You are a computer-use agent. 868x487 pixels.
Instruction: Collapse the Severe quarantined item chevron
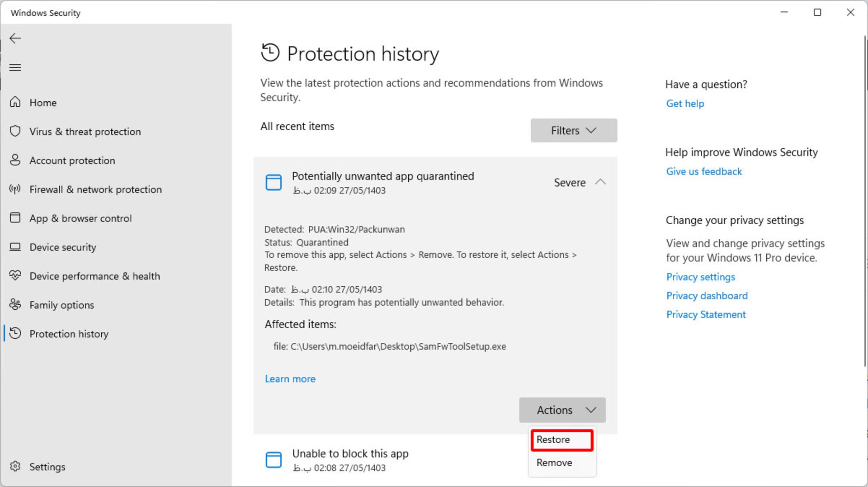pyautogui.click(x=600, y=182)
